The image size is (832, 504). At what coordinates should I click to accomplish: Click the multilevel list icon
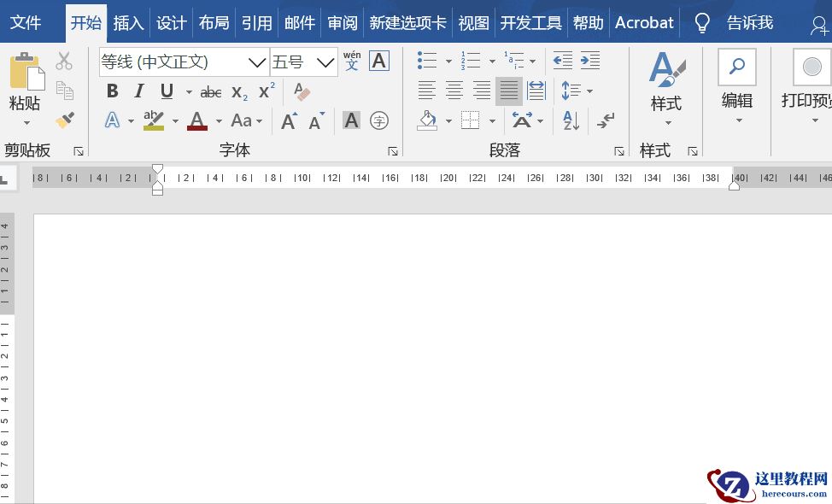(513, 61)
